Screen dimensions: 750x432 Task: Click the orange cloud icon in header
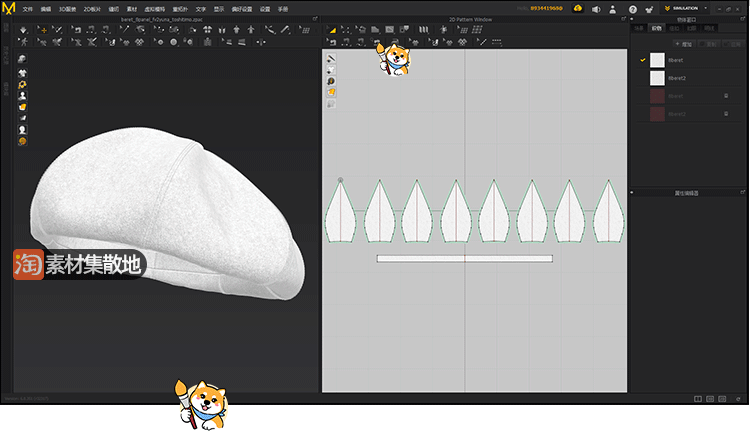click(x=578, y=9)
